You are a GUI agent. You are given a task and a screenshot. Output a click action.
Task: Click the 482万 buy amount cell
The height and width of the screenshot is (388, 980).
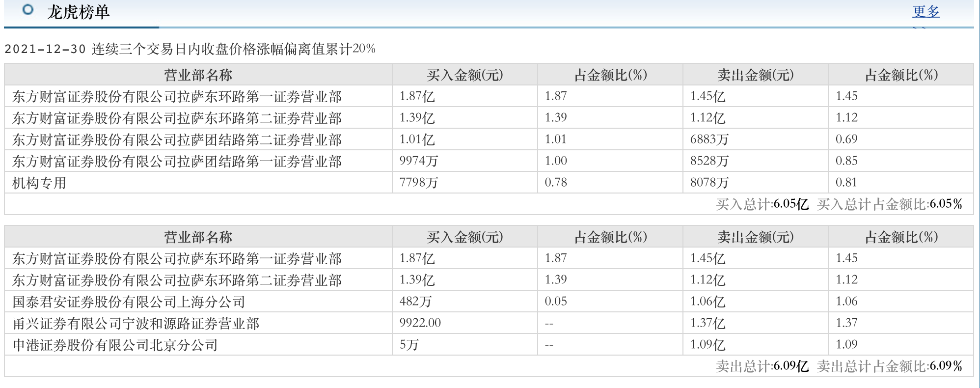(415, 302)
